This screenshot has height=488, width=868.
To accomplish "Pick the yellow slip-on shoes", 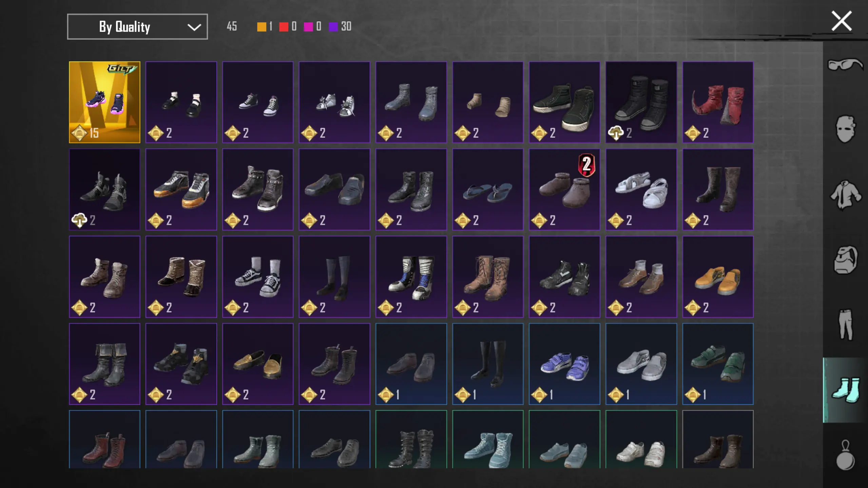I will click(x=718, y=277).
